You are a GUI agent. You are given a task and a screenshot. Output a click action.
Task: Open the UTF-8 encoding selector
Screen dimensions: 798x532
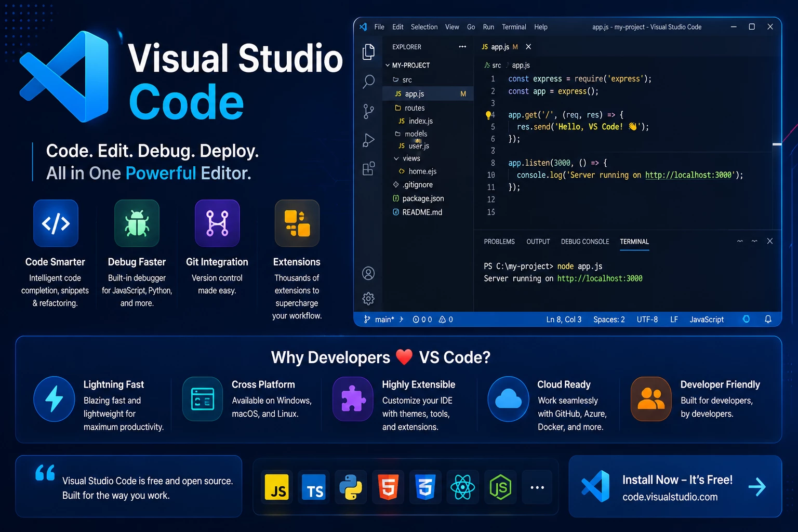[647, 320]
